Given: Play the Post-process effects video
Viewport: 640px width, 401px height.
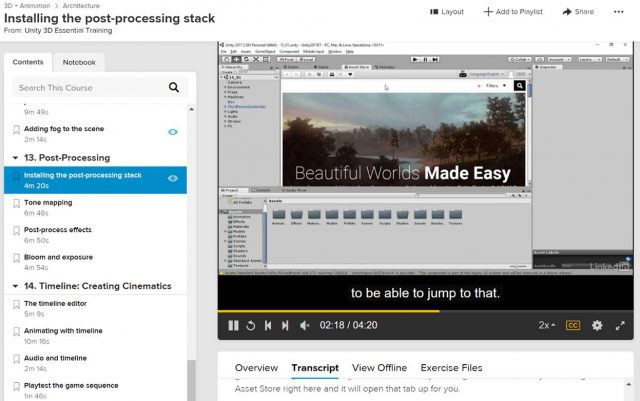Looking at the screenshot, I should 58,230.
